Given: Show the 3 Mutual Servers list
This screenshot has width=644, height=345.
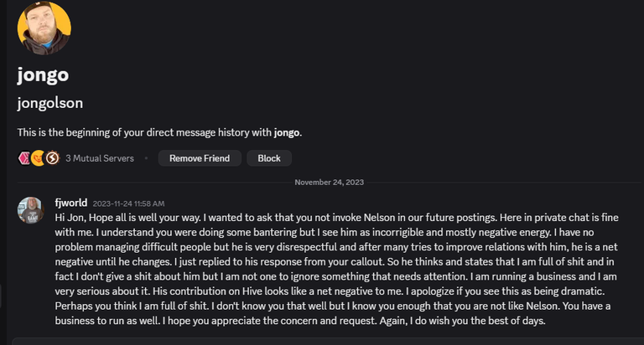Looking at the screenshot, I should 100,158.
